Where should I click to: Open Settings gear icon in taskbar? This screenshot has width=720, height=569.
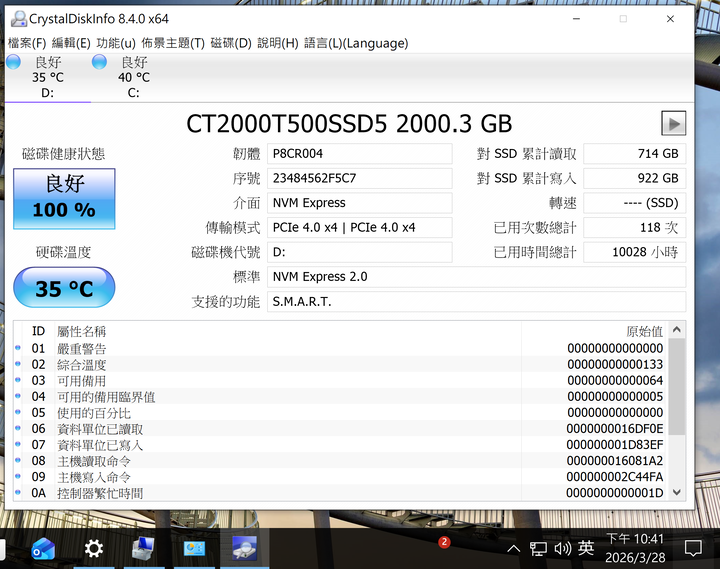(x=94, y=548)
